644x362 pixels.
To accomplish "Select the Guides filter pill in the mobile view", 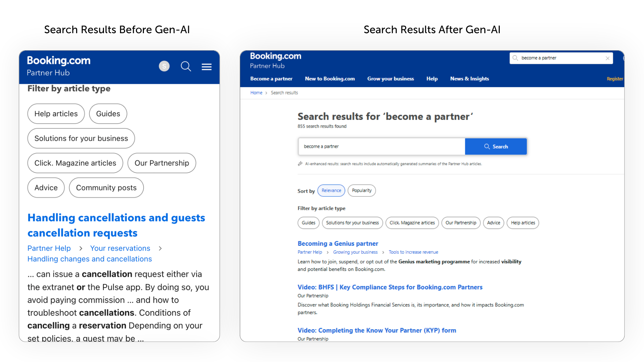I will point(108,114).
